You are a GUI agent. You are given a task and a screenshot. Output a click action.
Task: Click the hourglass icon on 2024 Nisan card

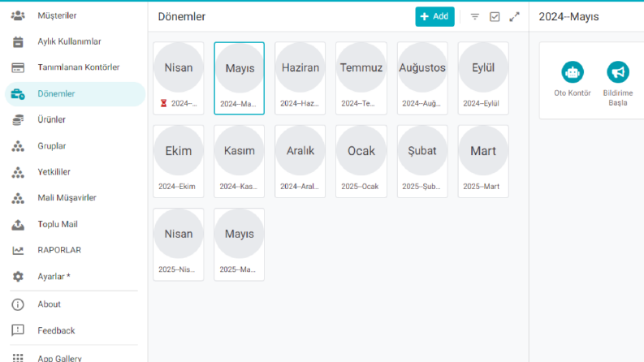click(163, 103)
